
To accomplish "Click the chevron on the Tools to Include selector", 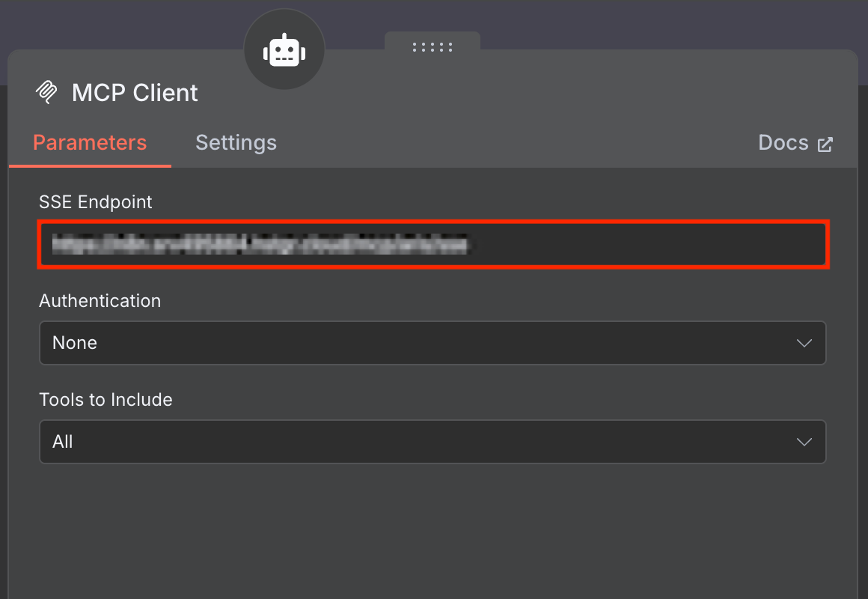I will tap(804, 442).
